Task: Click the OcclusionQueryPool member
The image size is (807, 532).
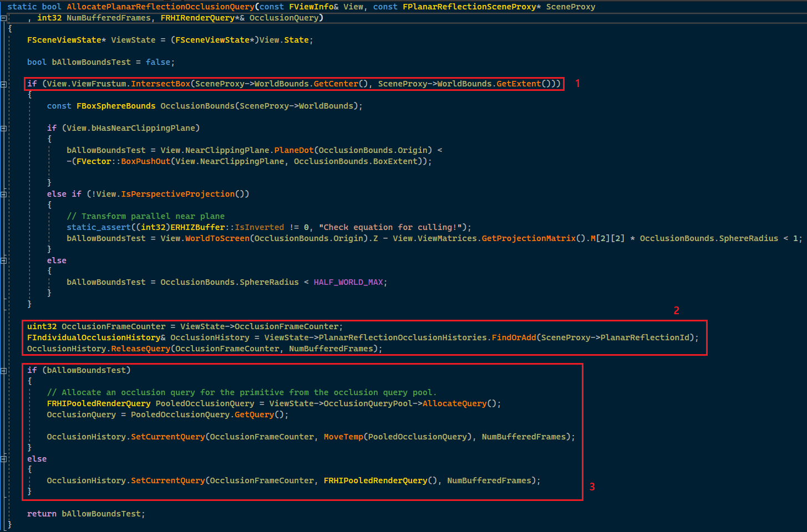Action: tap(368, 403)
